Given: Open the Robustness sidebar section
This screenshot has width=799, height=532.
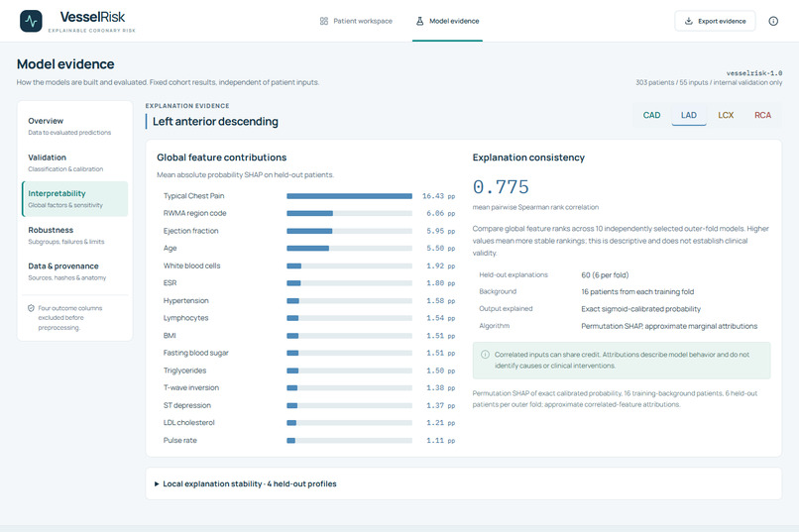Looking at the screenshot, I should coord(74,235).
